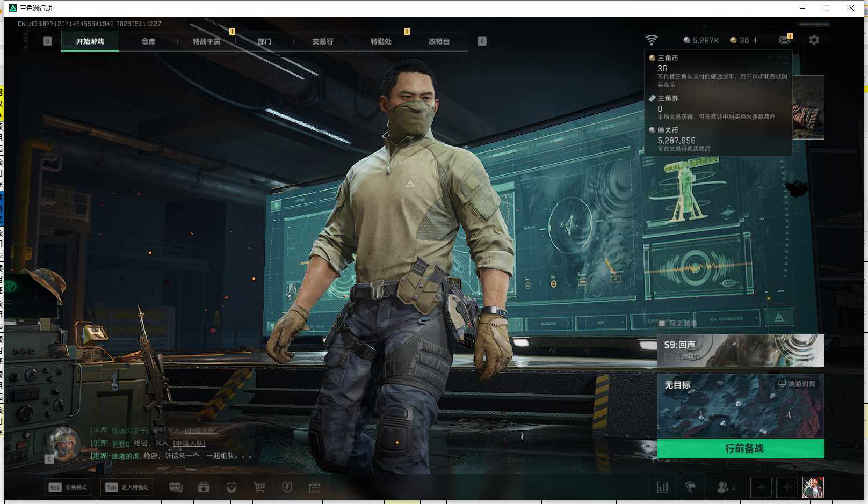Viewport: 868px width, 504px height.
Task: Click the second empty squad slot plus
Action: tap(787, 487)
